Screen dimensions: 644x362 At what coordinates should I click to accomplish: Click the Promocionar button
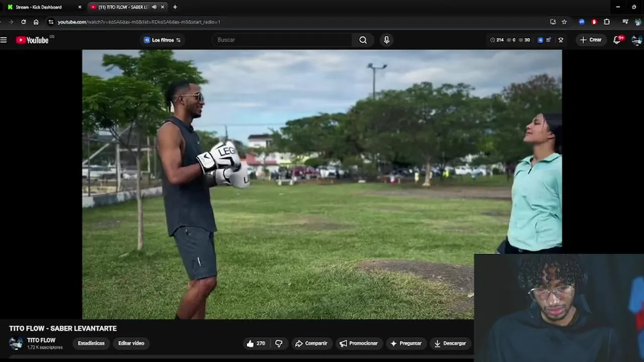pyautogui.click(x=359, y=343)
